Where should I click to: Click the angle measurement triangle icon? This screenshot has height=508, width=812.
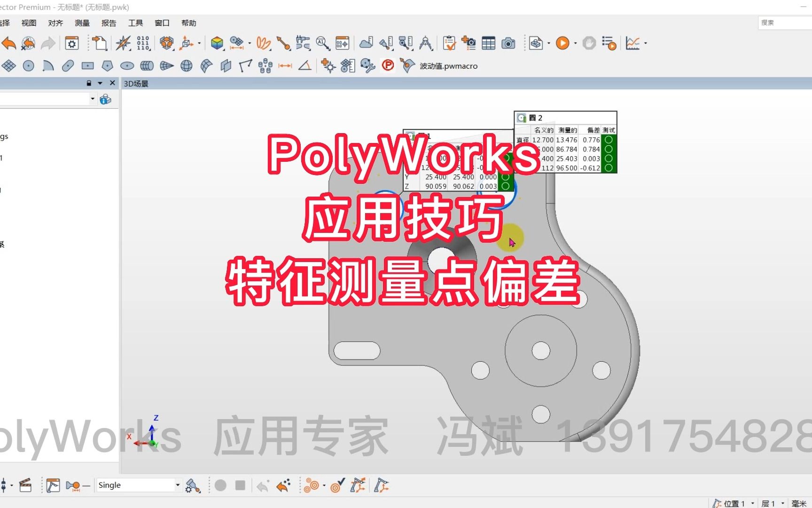pos(305,66)
